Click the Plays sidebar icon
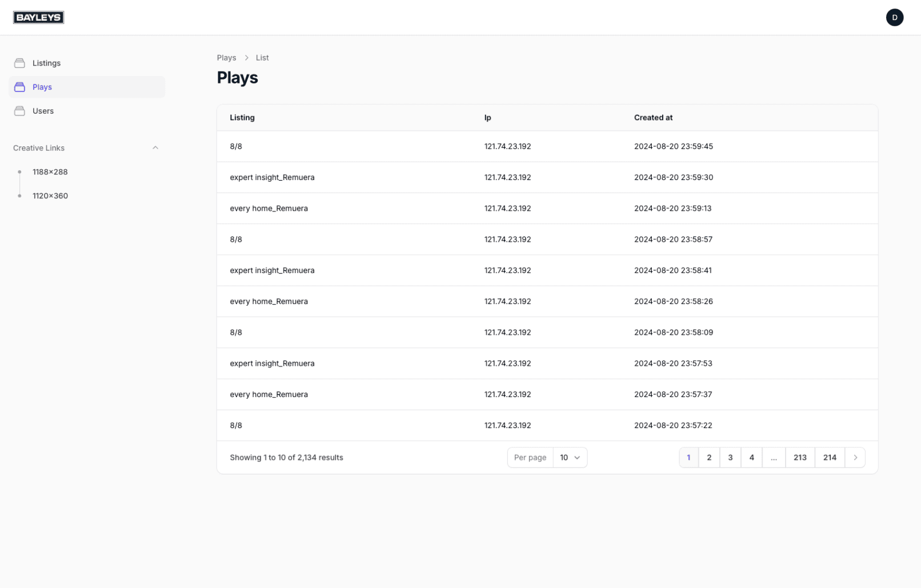The width and height of the screenshot is (921, 588). coord(19,87)
